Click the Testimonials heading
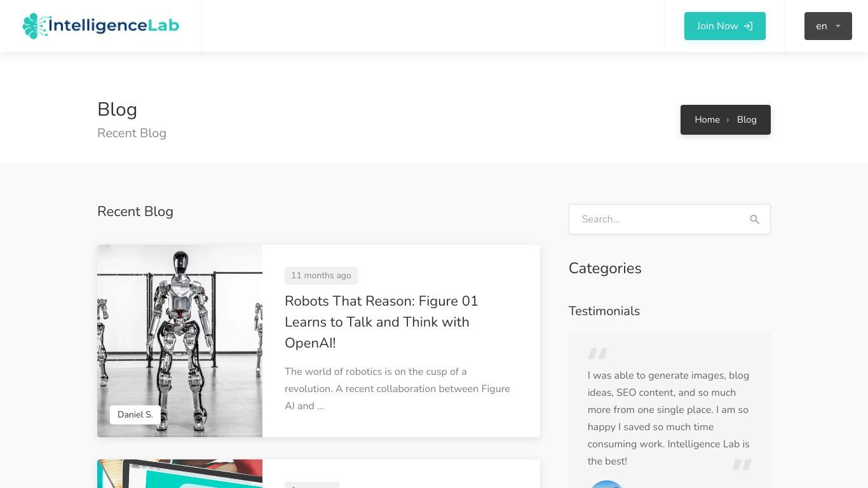868x488 pixels. (604, 311)
